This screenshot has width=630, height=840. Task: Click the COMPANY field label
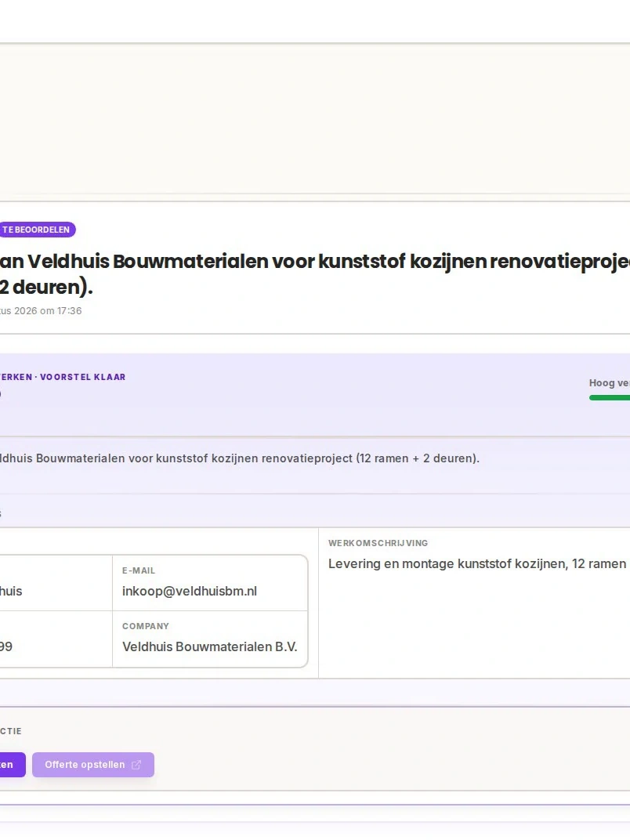pyautogui.click(x=146, y=626)
